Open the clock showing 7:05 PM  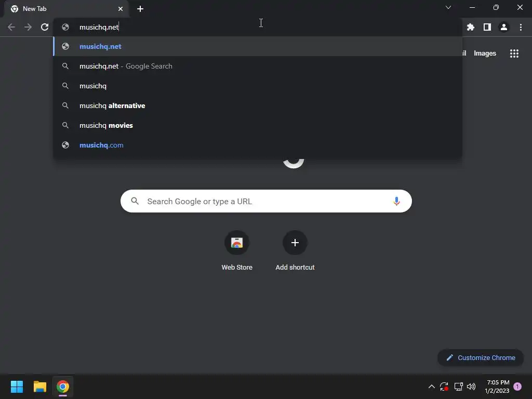497,387
